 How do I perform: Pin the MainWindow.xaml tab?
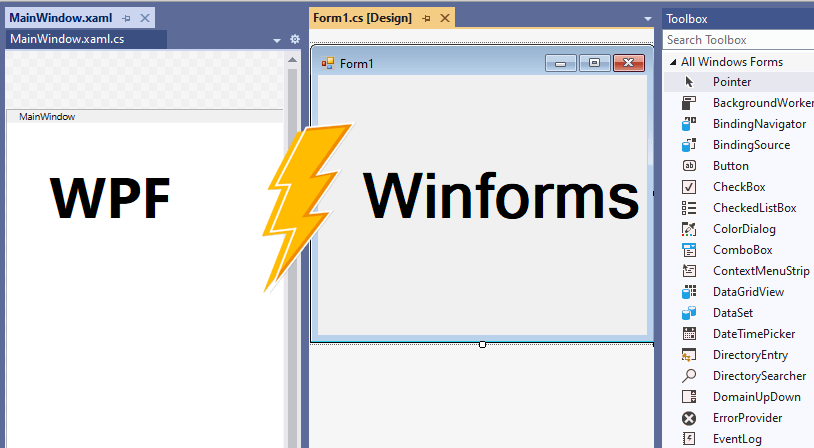[126, 18]
